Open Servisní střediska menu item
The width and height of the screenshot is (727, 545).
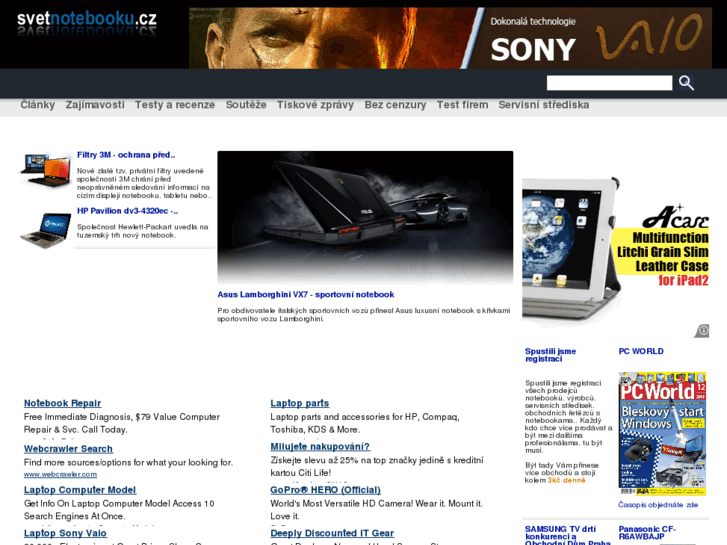point(544,105)
